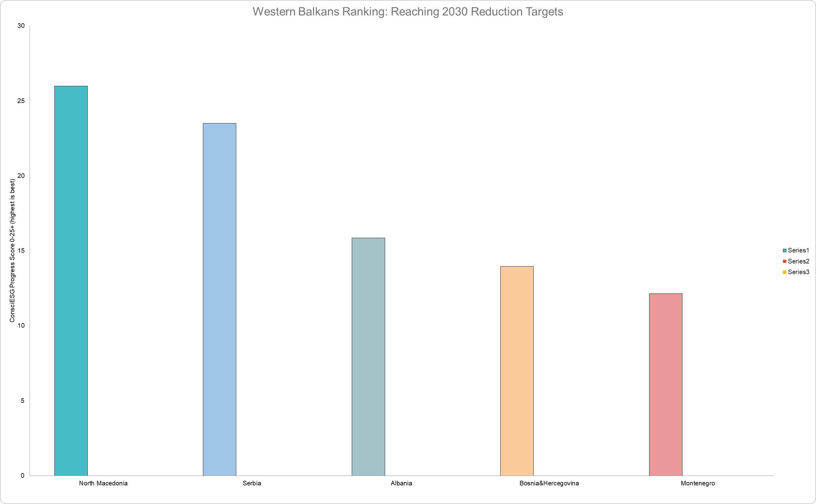Click the y-axis value 20
Viewport: 816px width, 504px height.
[21, 176]
